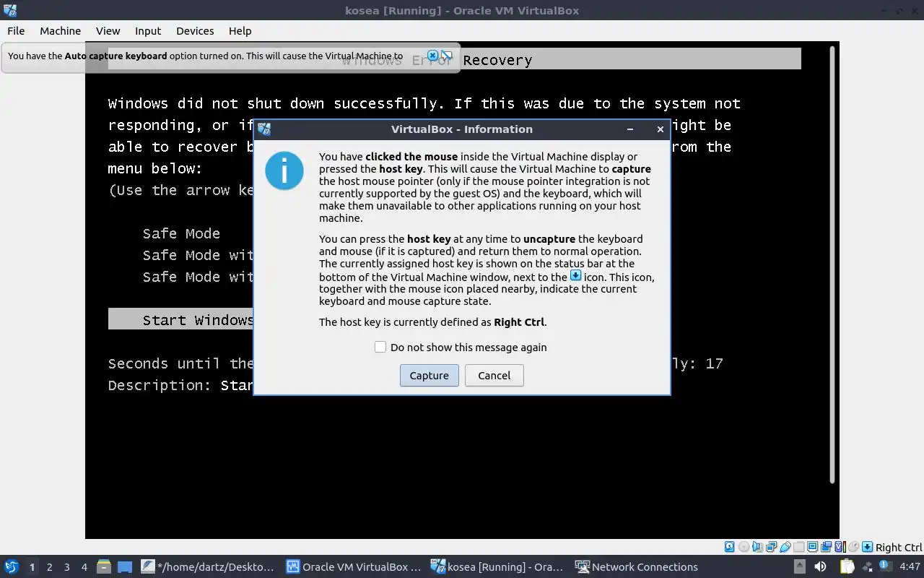
Task: Open the View menu
Action: coord(108,30)
